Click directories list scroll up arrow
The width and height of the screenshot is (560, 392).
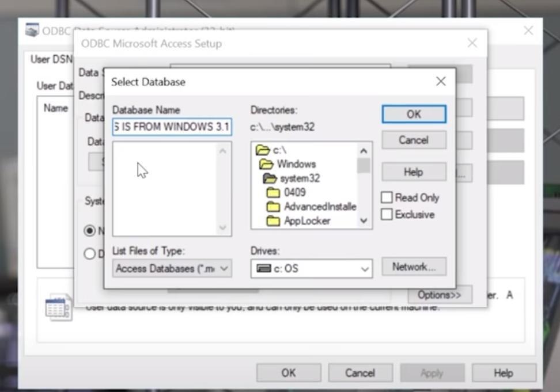point(364,151)
